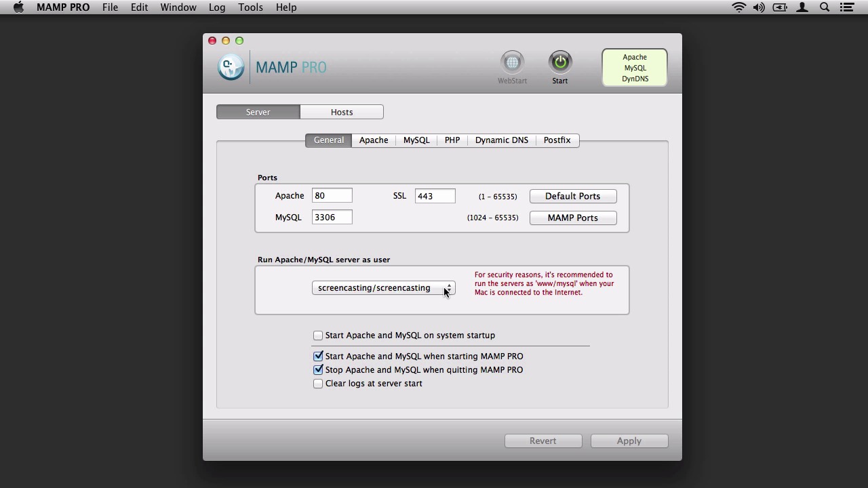Open the Help menu
This screenshot has height=488, width=868.
click(x=286, y=7)
